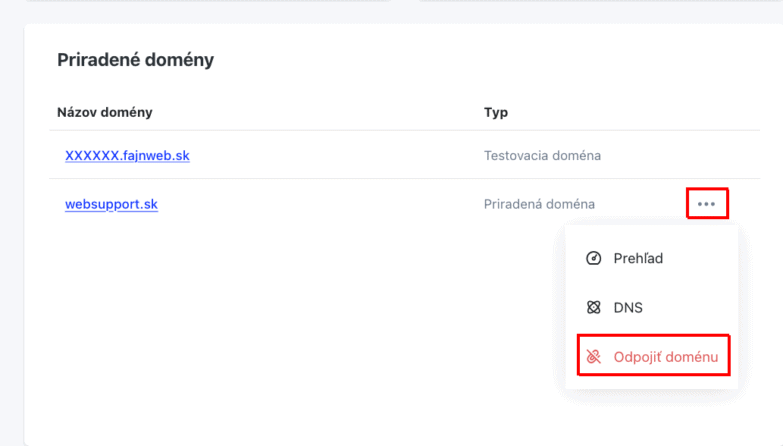Click the Priradená doména type label
The height and width of the screenshot is (446, 783).
pos(539,204)
